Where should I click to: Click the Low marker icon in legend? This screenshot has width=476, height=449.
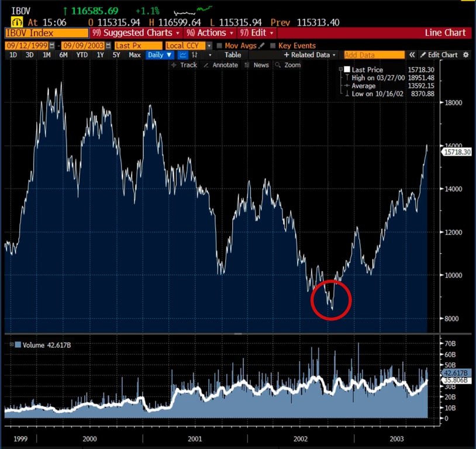pos(347,94)
